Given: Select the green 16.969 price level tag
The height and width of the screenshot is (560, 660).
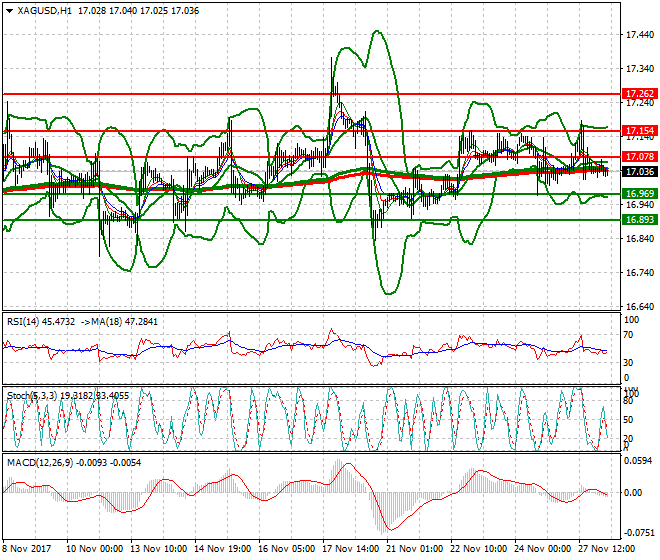Looking at the screenshot, I should coord(639,194).
